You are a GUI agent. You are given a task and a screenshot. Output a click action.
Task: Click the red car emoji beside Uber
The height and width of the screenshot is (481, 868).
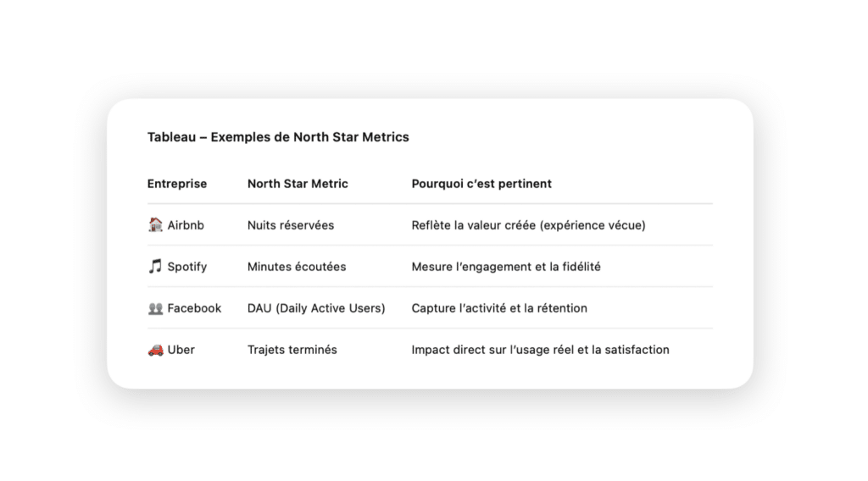tap(156, 350)
